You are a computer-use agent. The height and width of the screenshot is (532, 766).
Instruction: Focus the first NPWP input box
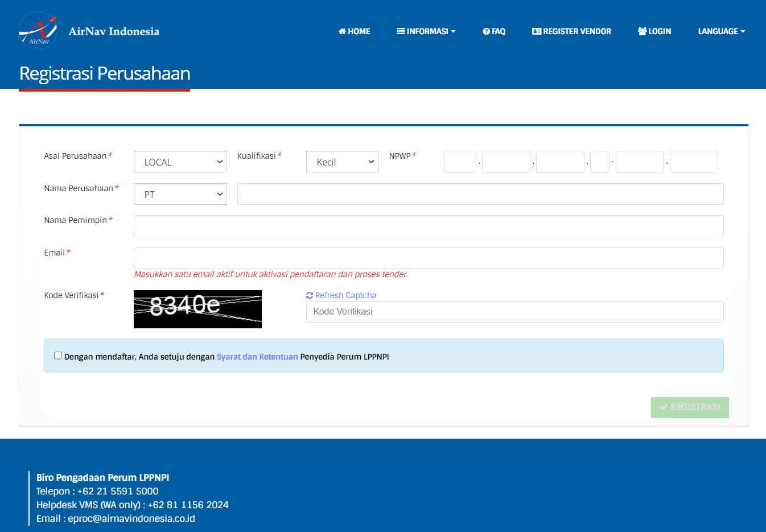tap(460, 162)
